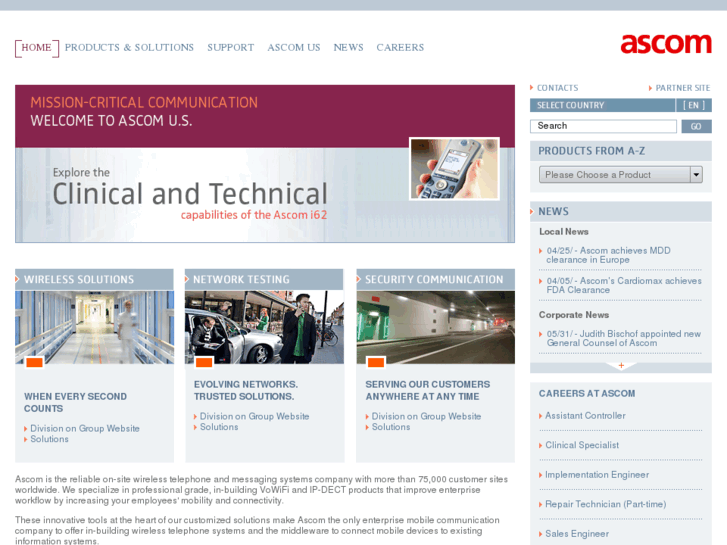Click the GO search button

pos(696,126)
